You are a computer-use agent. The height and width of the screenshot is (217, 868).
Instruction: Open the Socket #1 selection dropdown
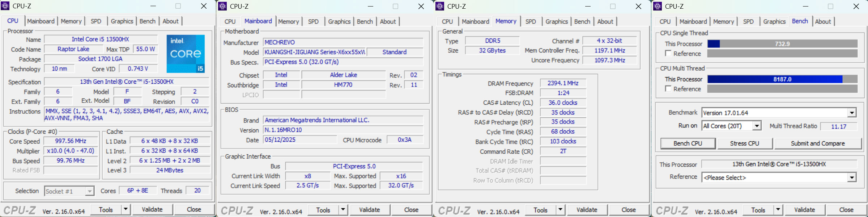[x=89, y=191]
